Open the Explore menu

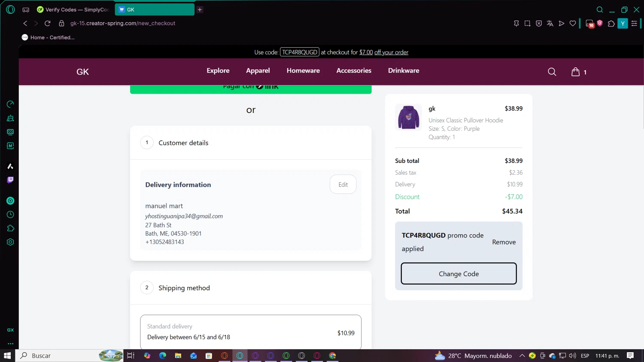(x=218, y=71)
